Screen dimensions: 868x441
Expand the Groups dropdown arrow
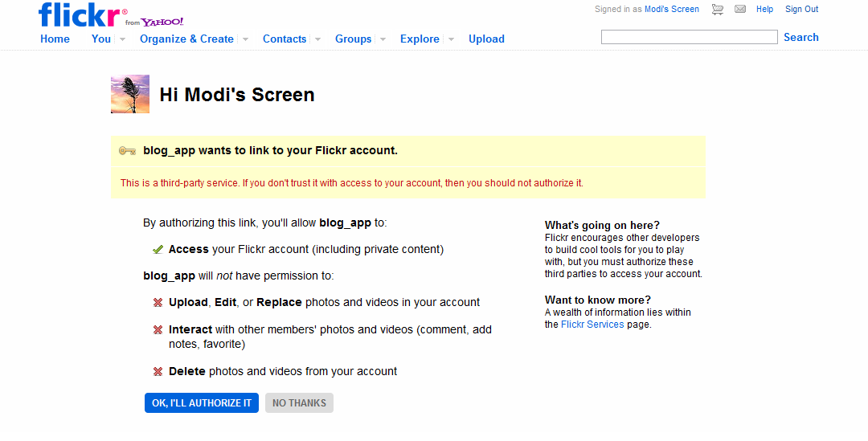point(383,39)
